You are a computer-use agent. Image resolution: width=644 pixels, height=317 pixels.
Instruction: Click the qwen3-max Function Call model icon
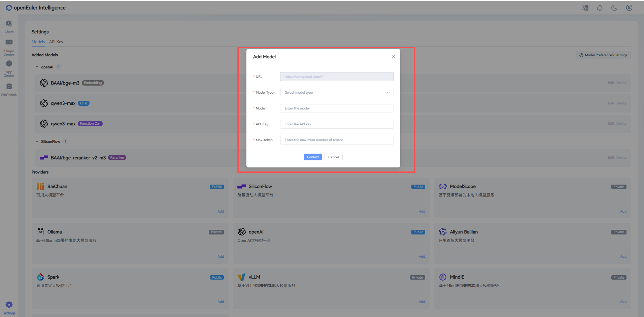point(44,124)
